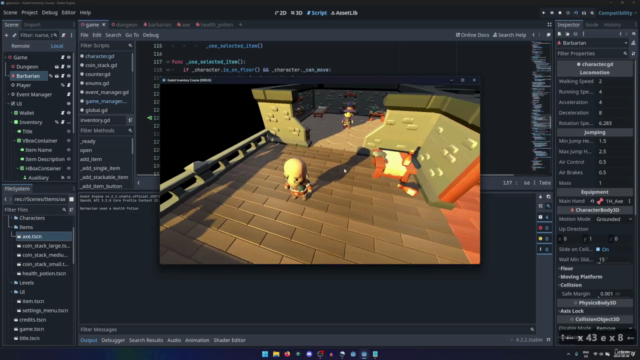640x360 pixels.
Task: Add a new node with the plus icon
Action: coord(6,36)
